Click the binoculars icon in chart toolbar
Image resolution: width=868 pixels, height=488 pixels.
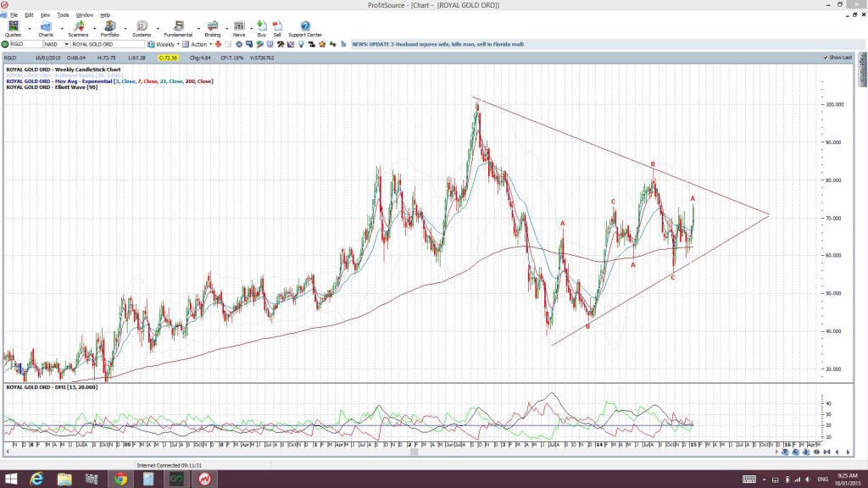312,44
